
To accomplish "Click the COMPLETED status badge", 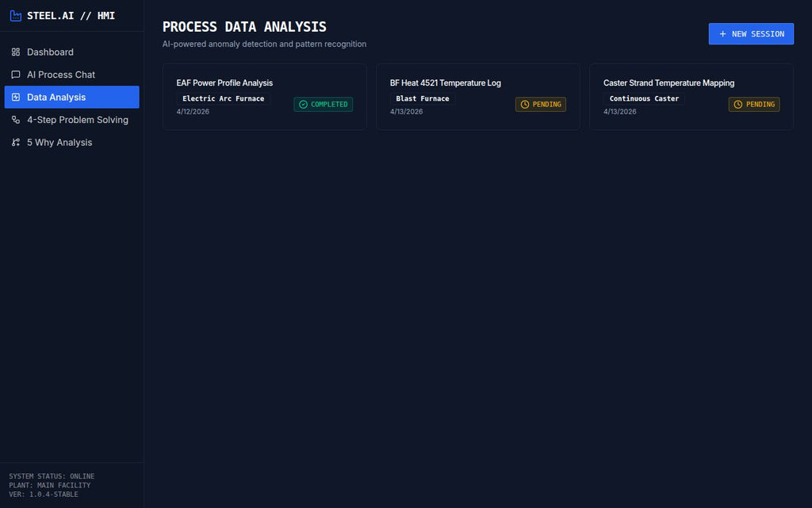I will point(323,104).
